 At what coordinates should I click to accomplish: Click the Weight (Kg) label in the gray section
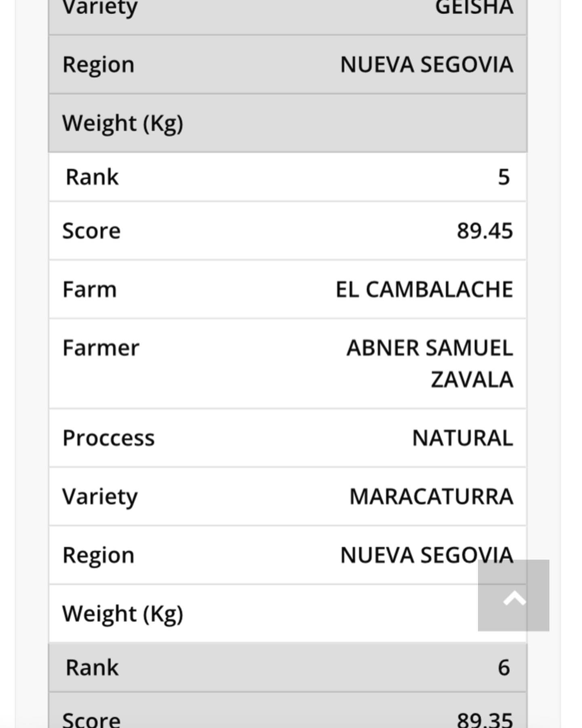click(x=122, y=123)
